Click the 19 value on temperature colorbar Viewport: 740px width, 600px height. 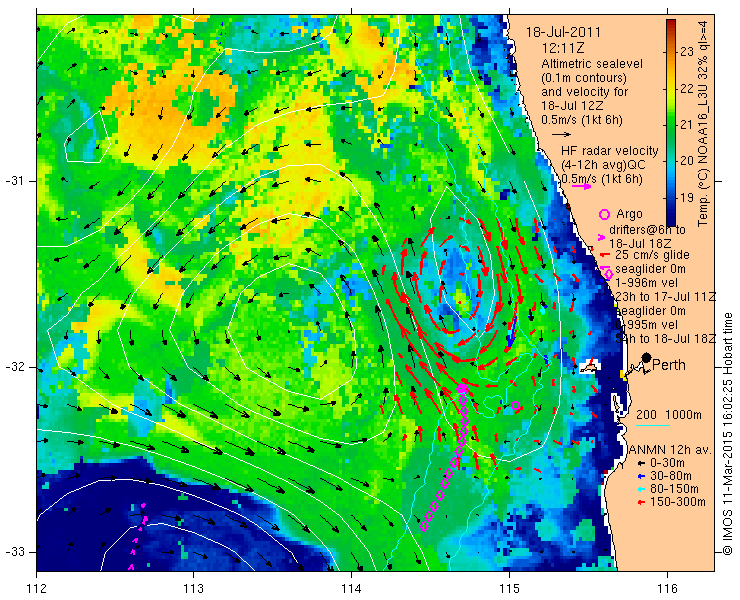pos(687,198)
